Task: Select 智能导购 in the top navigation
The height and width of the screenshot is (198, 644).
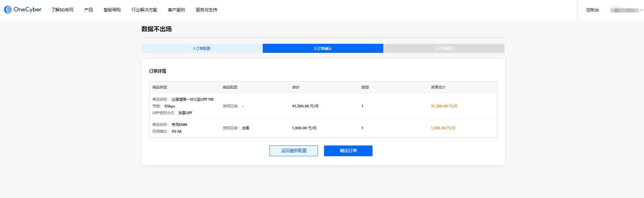Action: pyautogui.click(x=112, y=10)
